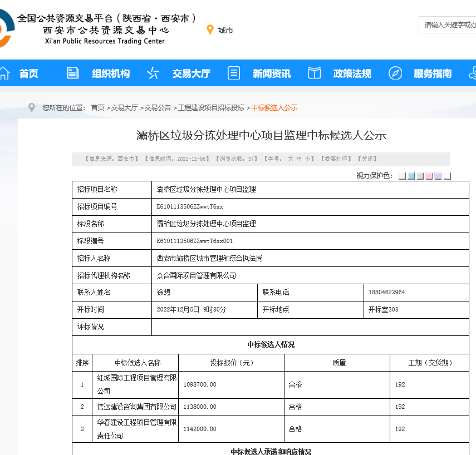The height and width of the screenshot is (455, 476).
Task: Select the gray eye-protection color swatch
Action: tap(420, 176)
